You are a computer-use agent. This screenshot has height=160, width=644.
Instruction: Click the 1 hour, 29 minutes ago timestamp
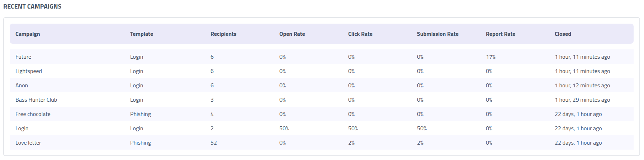[582, 100]
